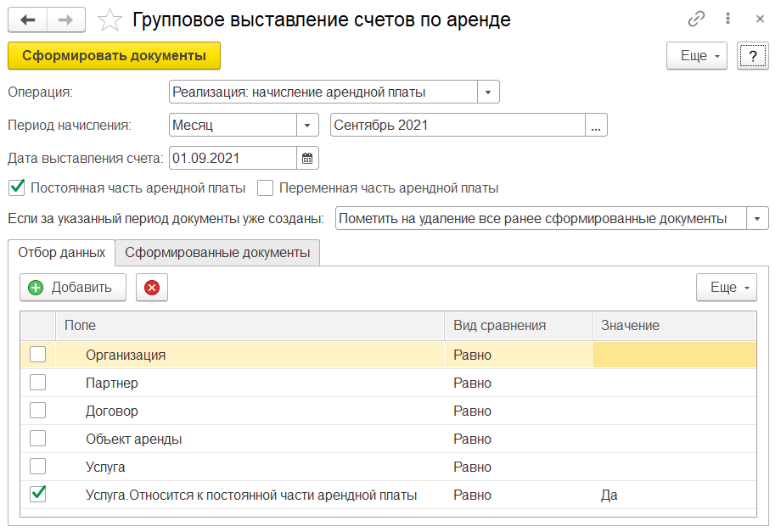Enable 'Переменная часть арендной платы' checkbox
The image size is (775, 532).
pos(266,188)
